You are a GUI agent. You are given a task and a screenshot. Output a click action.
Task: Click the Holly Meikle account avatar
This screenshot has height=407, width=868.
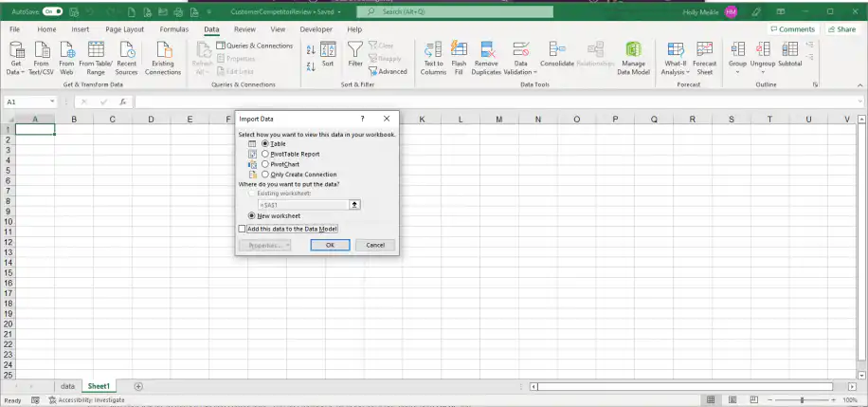(x=731, y=11)
